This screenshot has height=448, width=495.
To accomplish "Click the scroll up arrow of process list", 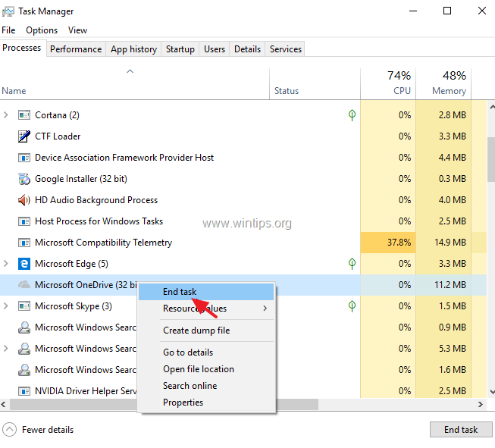I will 492,108.
